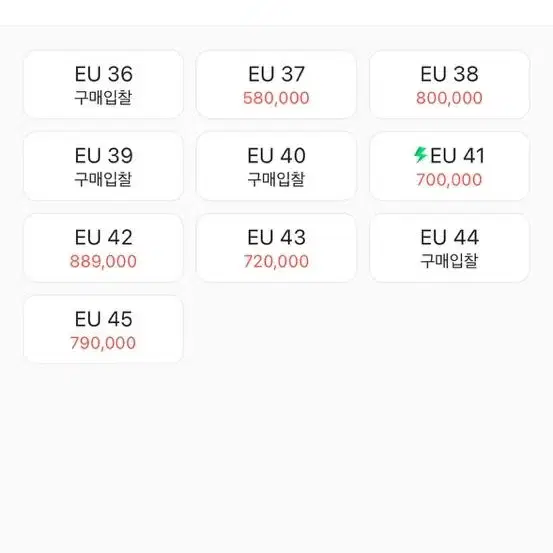Pick the EU 39 bid tile
The width and height of the screenshot is (553, 553).
[x=103, y=166]
